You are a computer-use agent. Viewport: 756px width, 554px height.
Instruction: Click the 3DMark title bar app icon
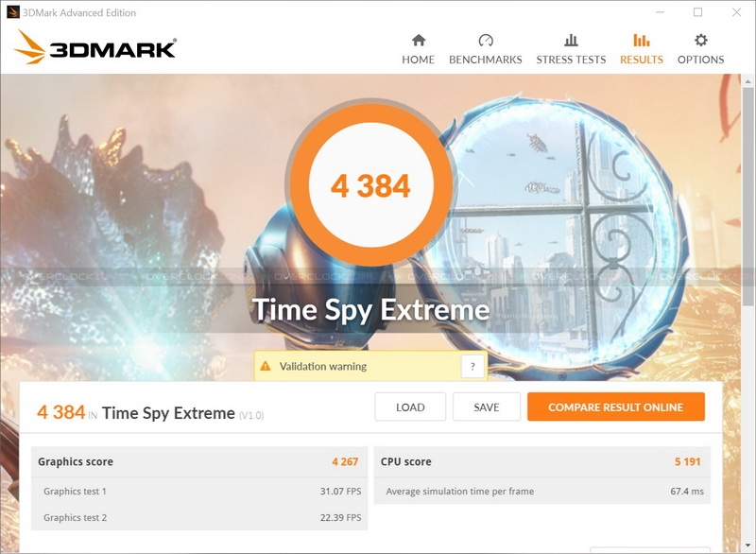pyautogui.click(x=13, y=12)
